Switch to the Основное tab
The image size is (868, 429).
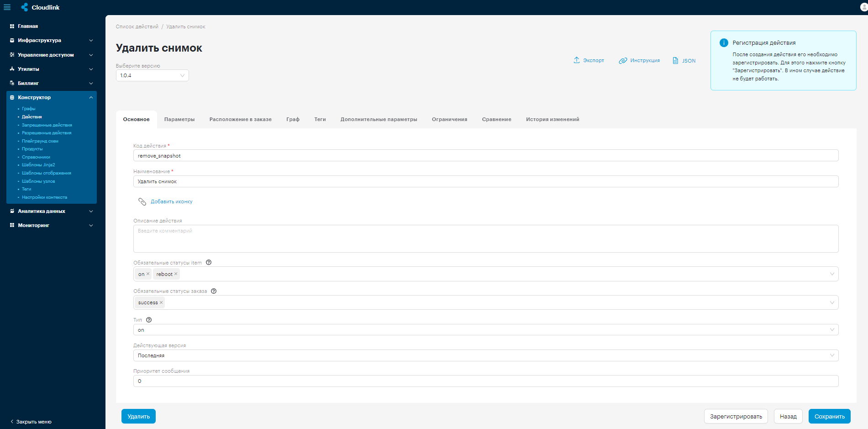[137, 119]
